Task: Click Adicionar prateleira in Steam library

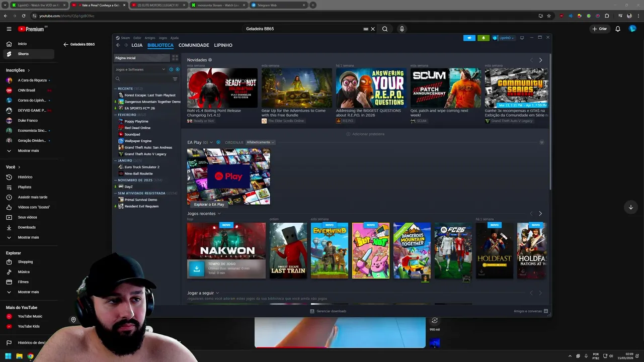Action: pyautogui.click(x=365, y=134)
